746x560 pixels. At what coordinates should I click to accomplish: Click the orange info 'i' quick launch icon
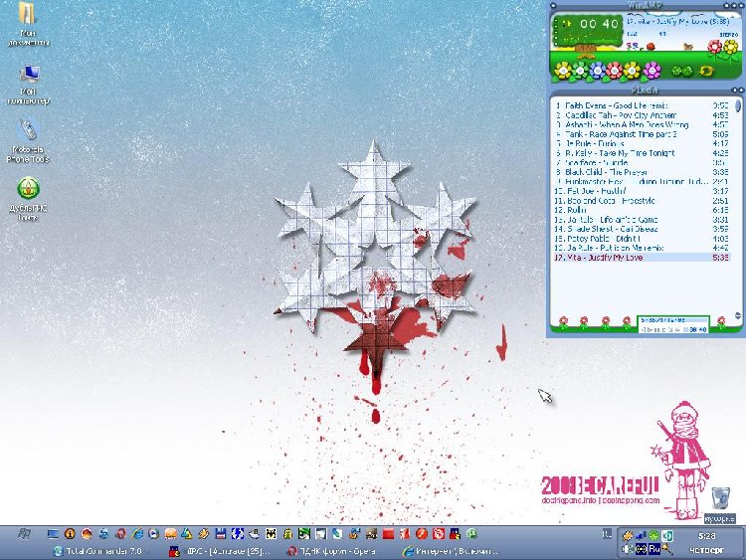(70, 534)
